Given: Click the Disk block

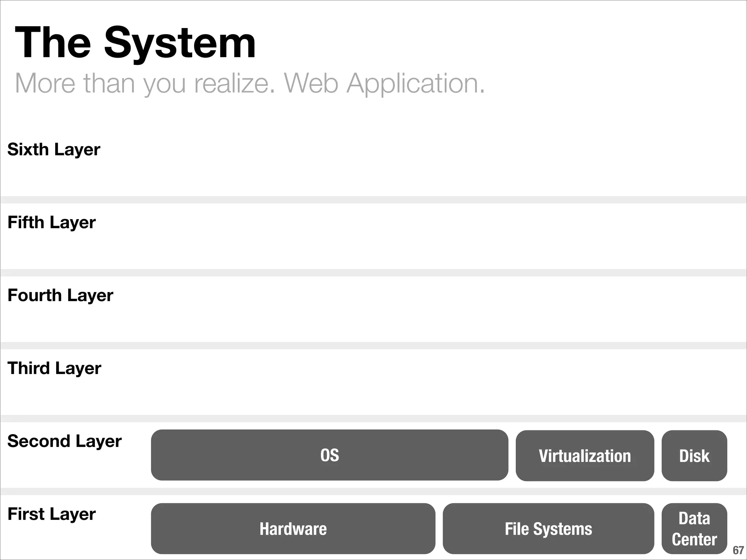Looking at the screenshot, I should point(694,456).
